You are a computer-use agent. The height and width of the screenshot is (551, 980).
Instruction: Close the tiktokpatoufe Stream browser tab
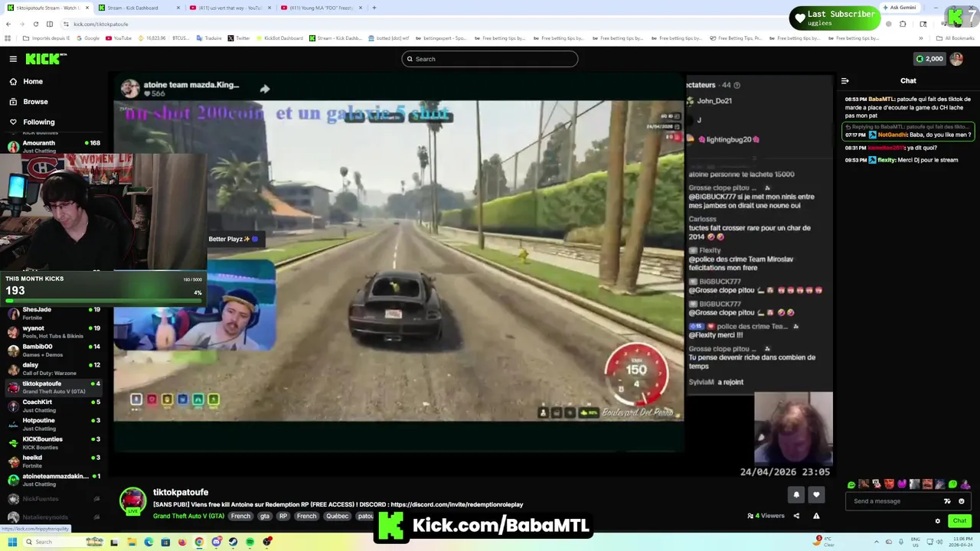pyautogui.click(x=87, y=8)
